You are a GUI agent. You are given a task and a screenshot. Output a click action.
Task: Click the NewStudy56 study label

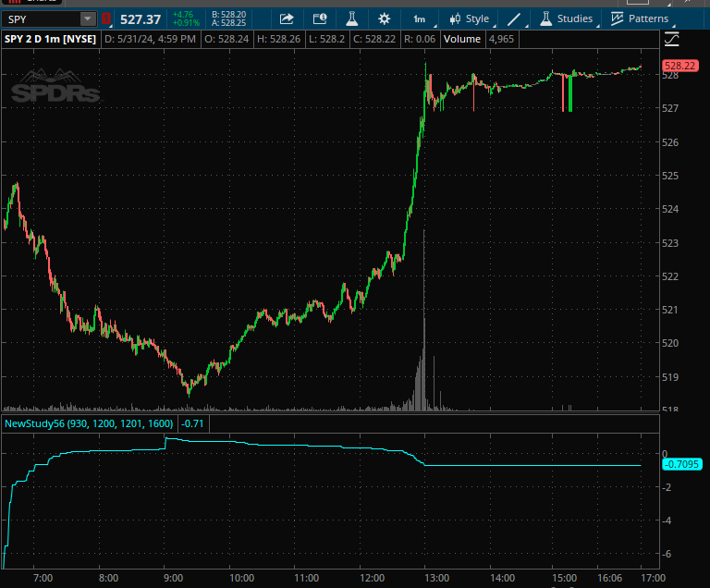coord(90,423)
